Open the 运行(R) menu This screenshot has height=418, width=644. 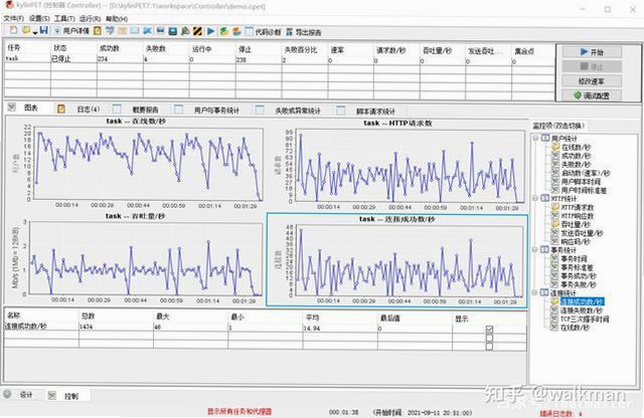pyautogui.click(x=90, y=19)
